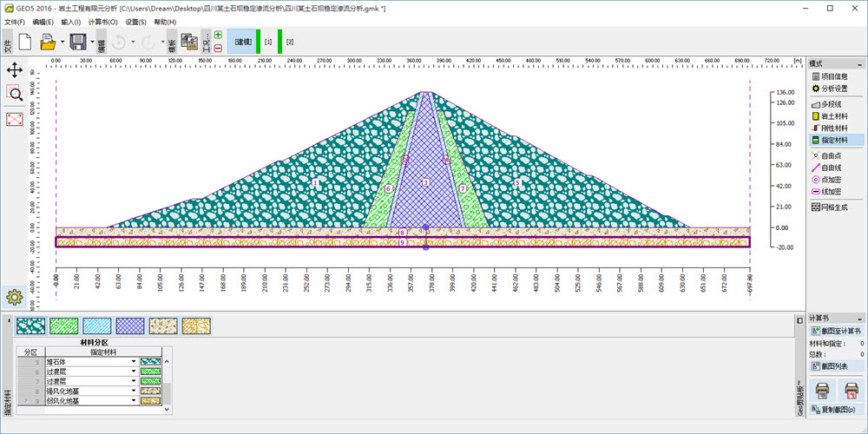Image resolution: width=868 pixels, height=434 pixels.
Task: Click zone 9 row's golden swatch in table
Action: coord(150,400)
